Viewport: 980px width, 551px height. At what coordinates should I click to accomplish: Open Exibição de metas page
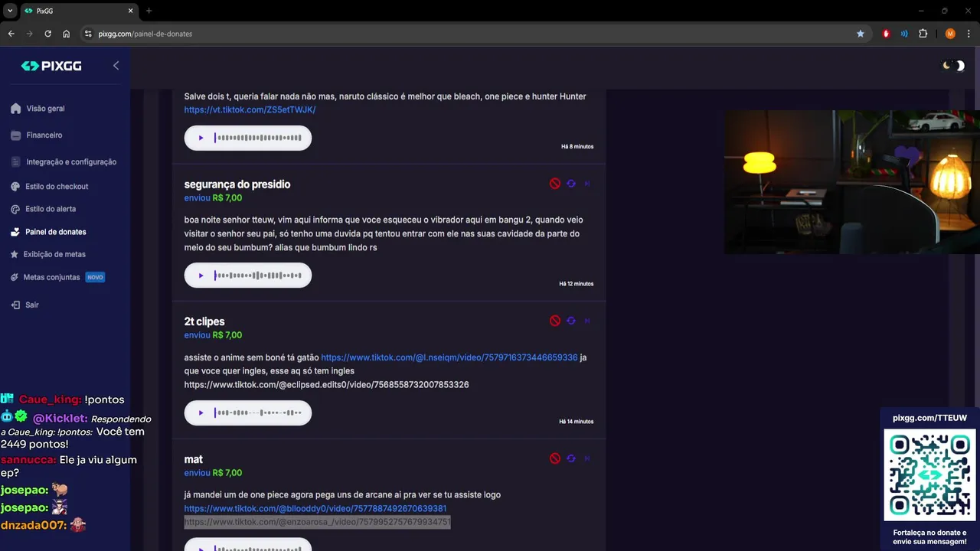(48, 254)
